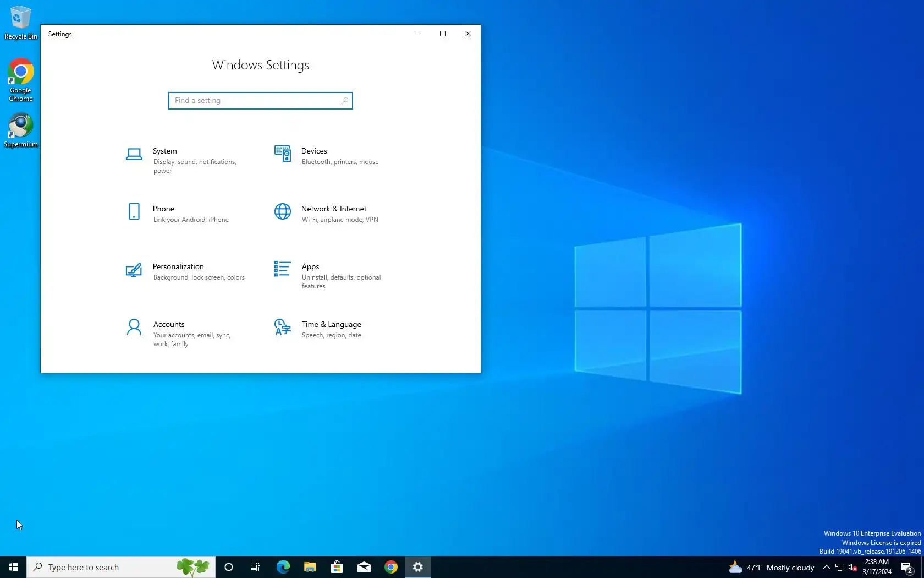Open the Phone category heading
The width and height of the screenshot is (924, 578).
tap(163, 209)
